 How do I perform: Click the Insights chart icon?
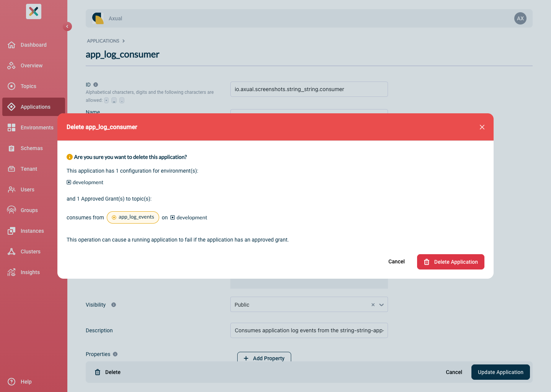pos(11,272)
